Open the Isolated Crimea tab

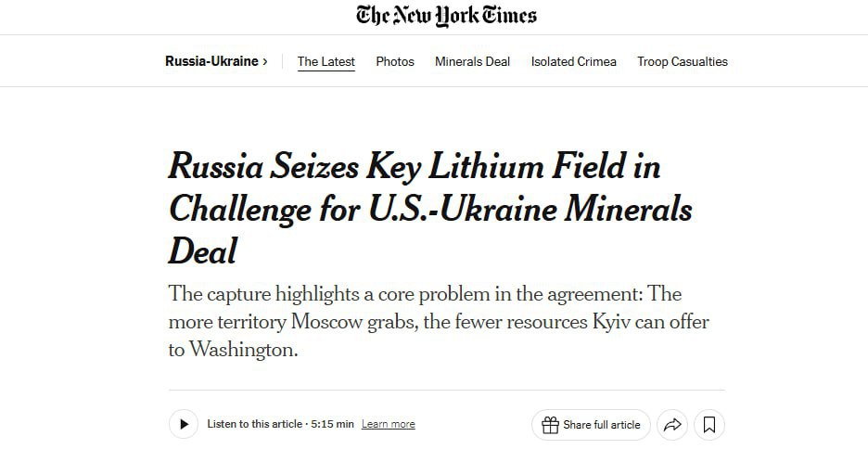[573, 61]
